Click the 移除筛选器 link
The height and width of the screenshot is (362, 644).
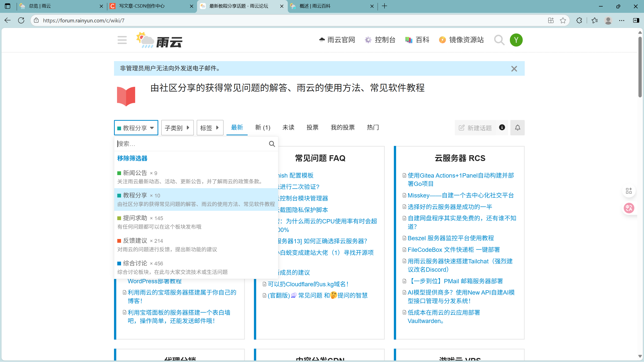click(x=132, y=158)
